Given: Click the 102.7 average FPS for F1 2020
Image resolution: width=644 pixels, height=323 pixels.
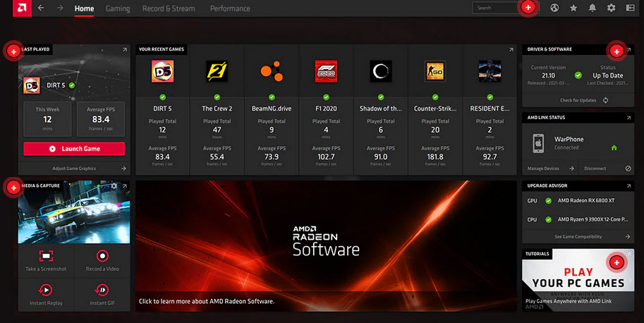Looking at the screenshot, I should click(326, 157).
